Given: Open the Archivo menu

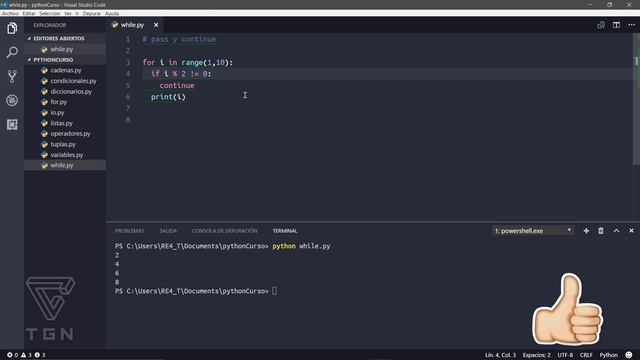Looking at the screenshot, I should (x=10, y=13).
